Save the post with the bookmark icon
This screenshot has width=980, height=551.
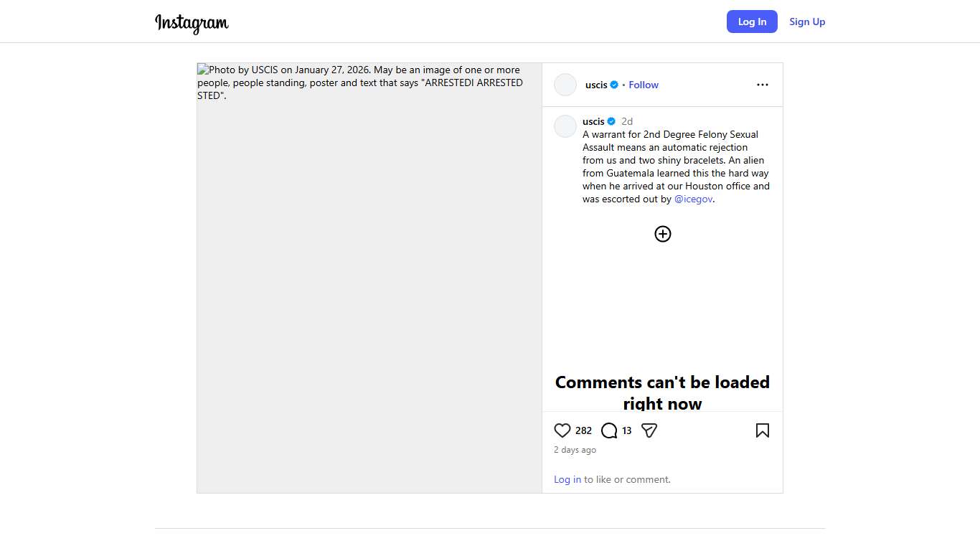pyautogui.click(x=762, y=430)
